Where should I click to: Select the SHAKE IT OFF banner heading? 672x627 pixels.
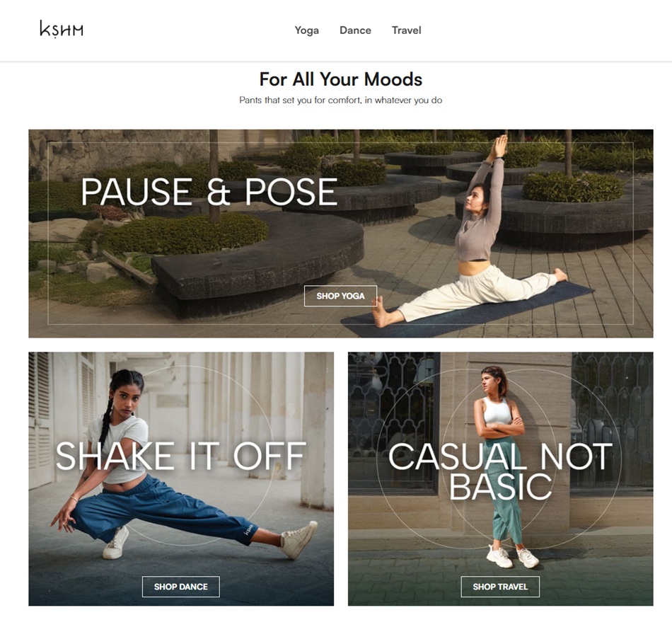coord(181,456)
